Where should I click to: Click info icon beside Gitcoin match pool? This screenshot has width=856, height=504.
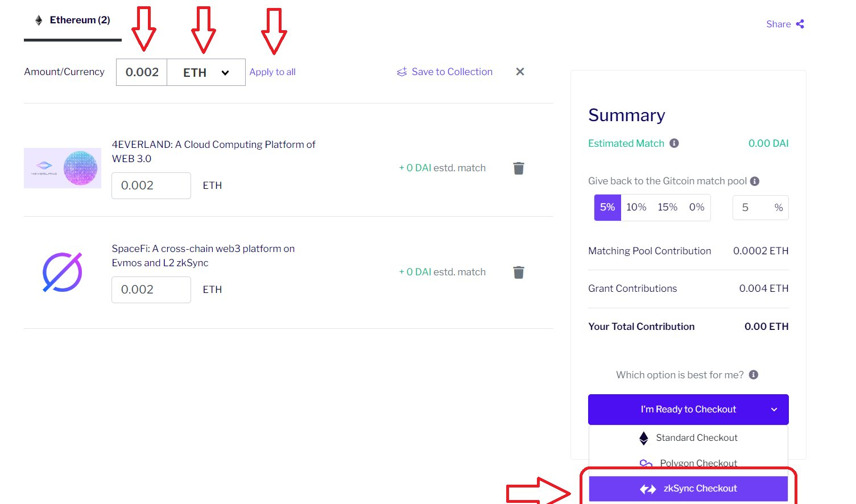pyautogui.click(x=755, y=181)
